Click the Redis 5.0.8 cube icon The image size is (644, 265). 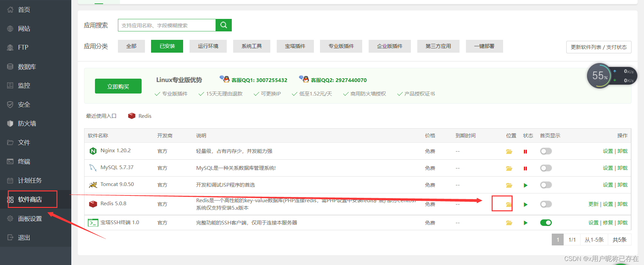[x=93, y=204]
